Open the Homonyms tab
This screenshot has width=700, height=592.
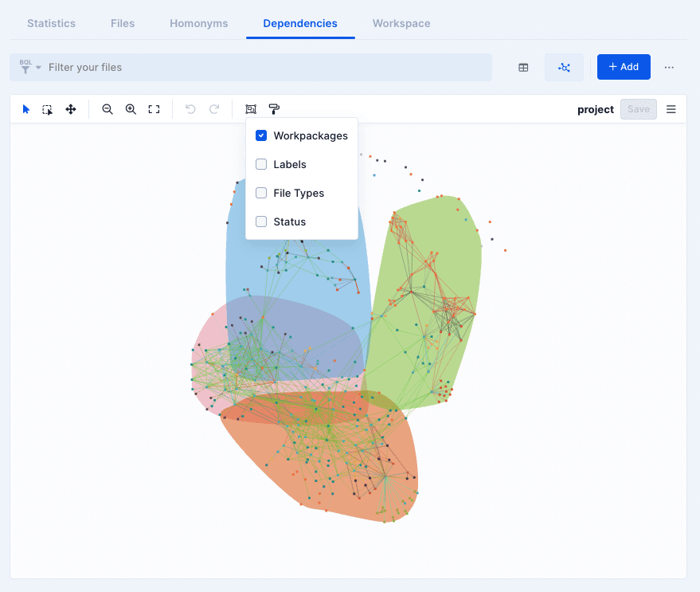tap(198, 23)
